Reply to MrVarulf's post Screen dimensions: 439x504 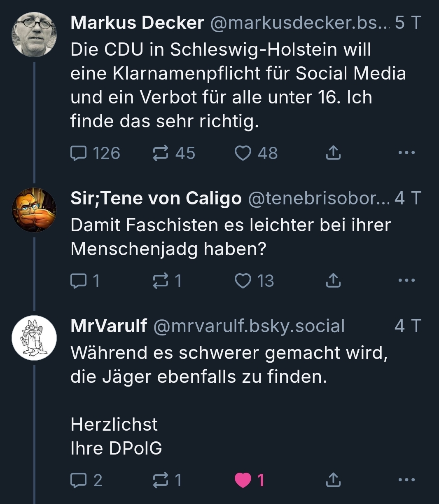coord(78,480)
